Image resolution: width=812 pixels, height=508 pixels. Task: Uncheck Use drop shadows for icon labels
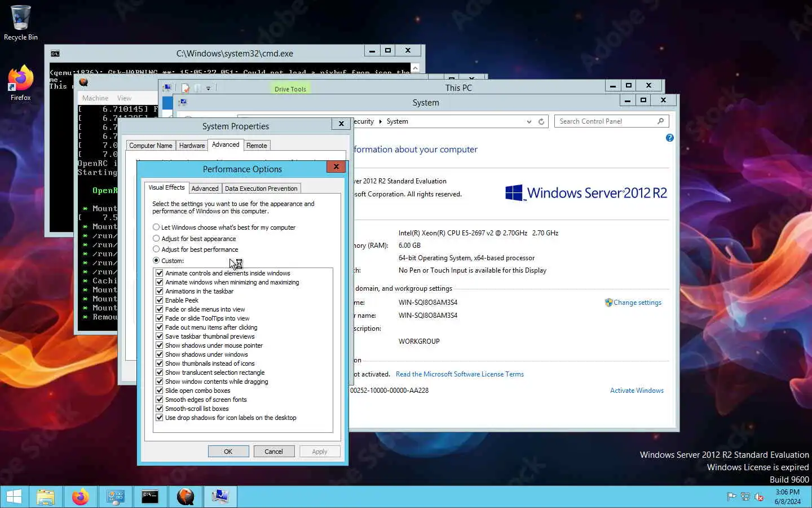point(160,418)
